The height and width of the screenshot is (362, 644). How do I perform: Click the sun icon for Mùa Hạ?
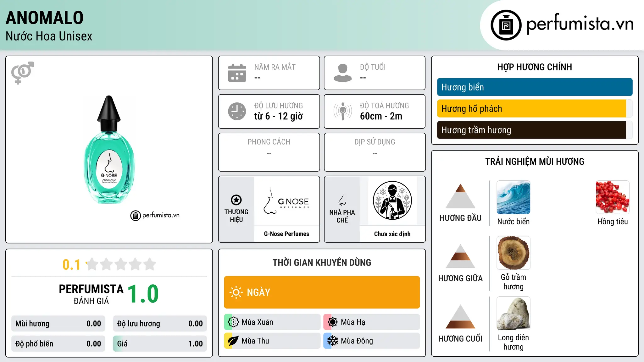pos(333,322)
